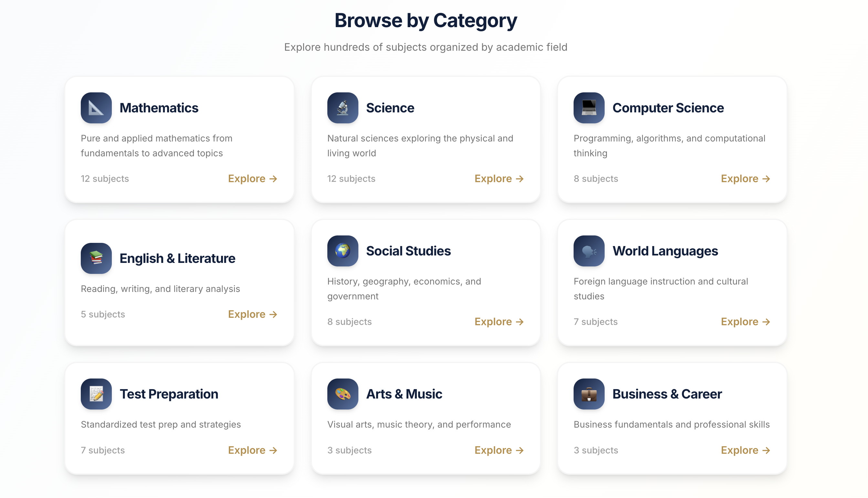Open Explore link for English & Literature

tap(252, 314)
